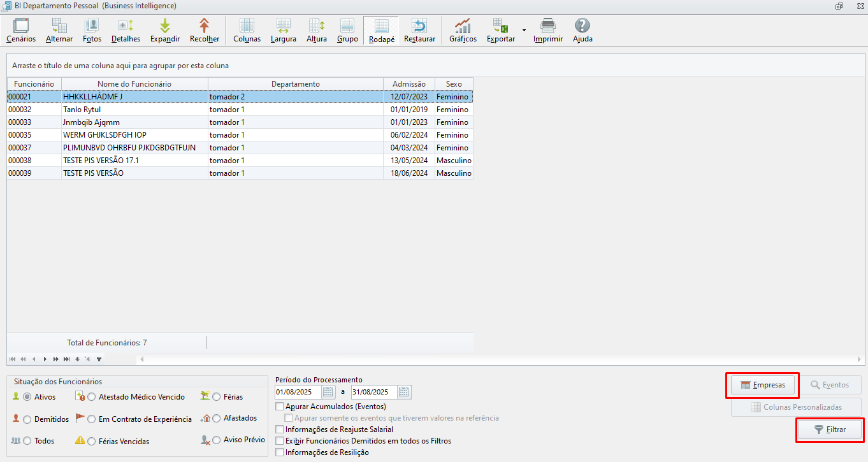Select the Férias Vencidas radio option
This screenshot has width=868, height=462.
(92, 441)
